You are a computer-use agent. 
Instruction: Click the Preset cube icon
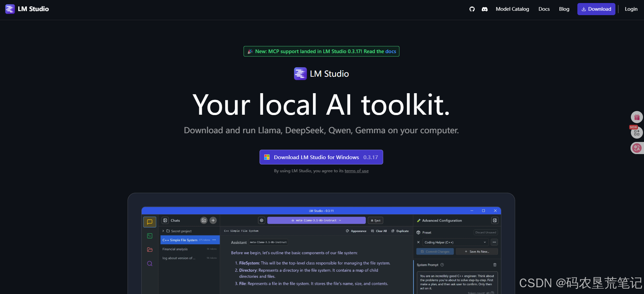418,232
